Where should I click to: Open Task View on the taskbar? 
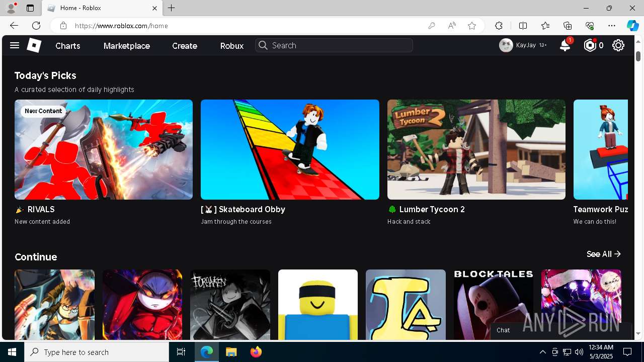tap(181, 352)
